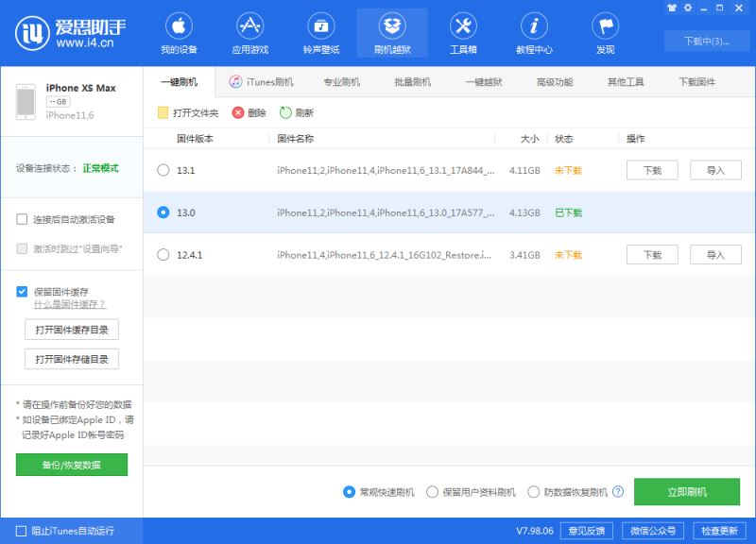The height and width of the screenshot is (544, 756).
Task: Select firmware version 13.1 radio button
Action: tap(163, 170)
